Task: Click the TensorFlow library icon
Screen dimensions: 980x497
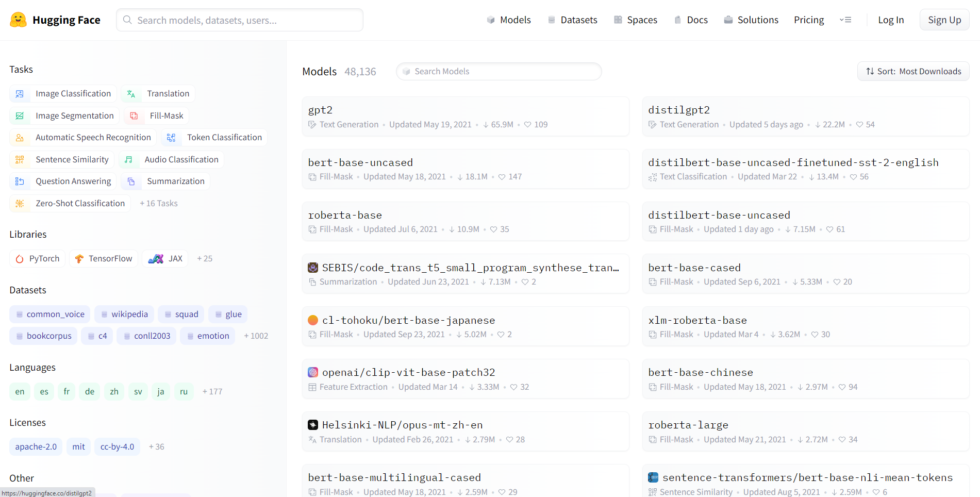Action: pyautogui.click(x=79, y=259)
